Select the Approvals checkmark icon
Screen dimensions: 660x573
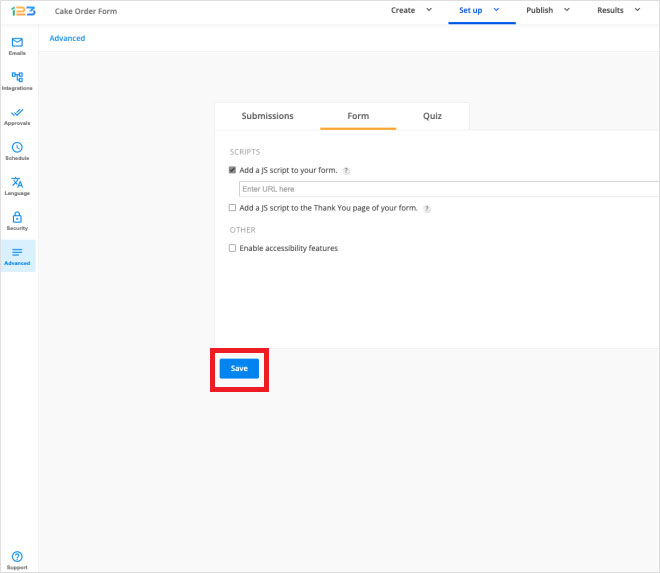pyautogui.click(x=17, y=113)
